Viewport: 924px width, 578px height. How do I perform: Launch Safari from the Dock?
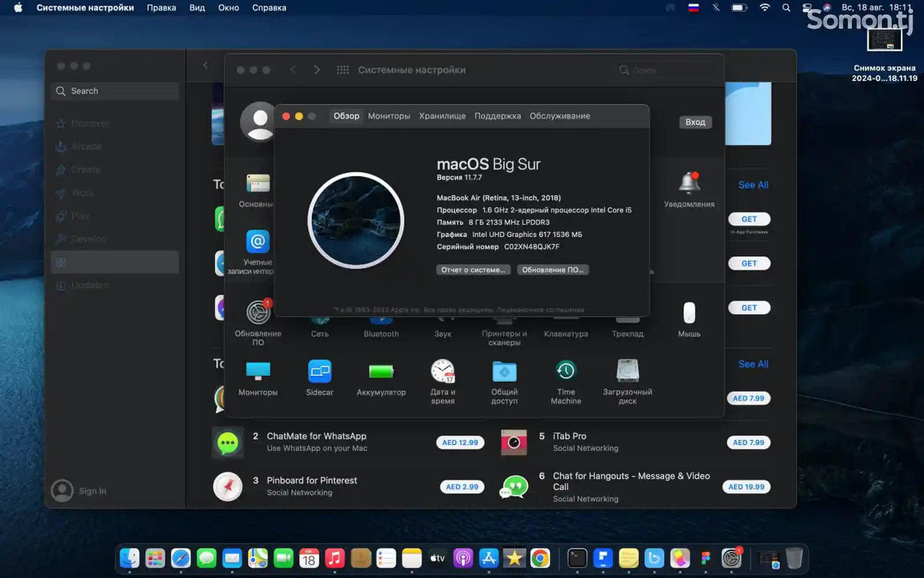coord(181,558)
